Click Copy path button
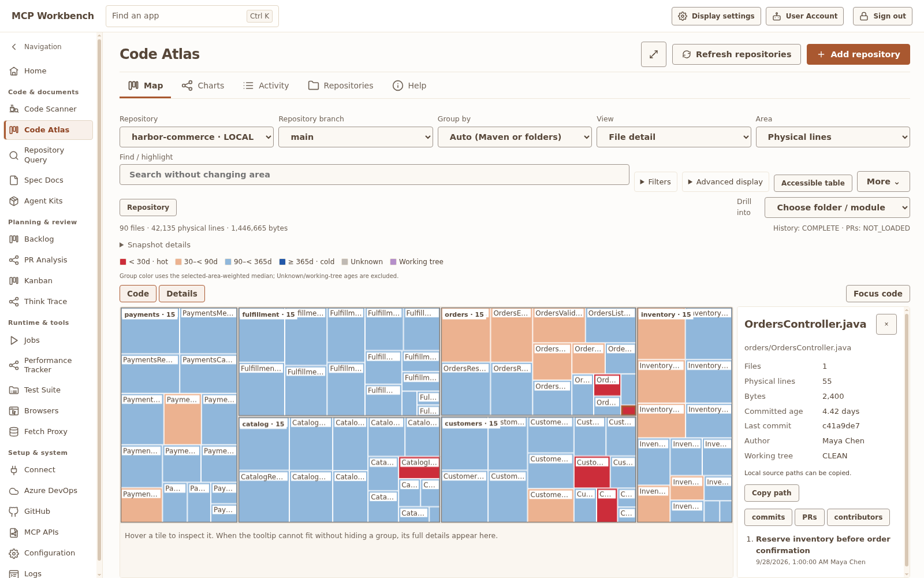924x578 pixels. (772, 493)
